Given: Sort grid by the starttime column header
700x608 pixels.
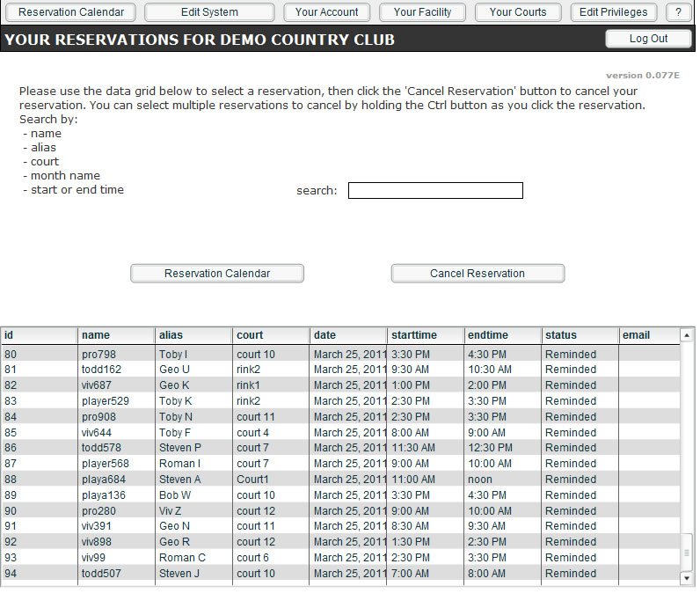Looking at the screenshot, I should pos(426,335).
